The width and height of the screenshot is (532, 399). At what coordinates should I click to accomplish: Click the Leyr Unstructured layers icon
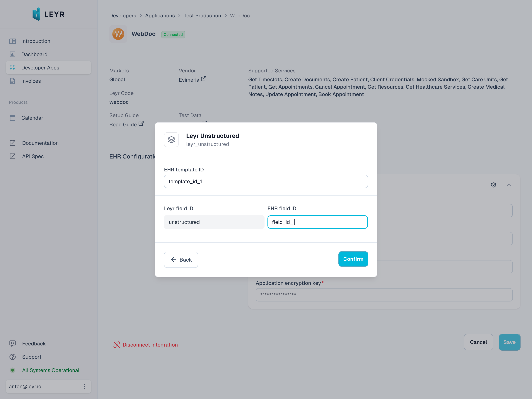[x=171, y=140]
